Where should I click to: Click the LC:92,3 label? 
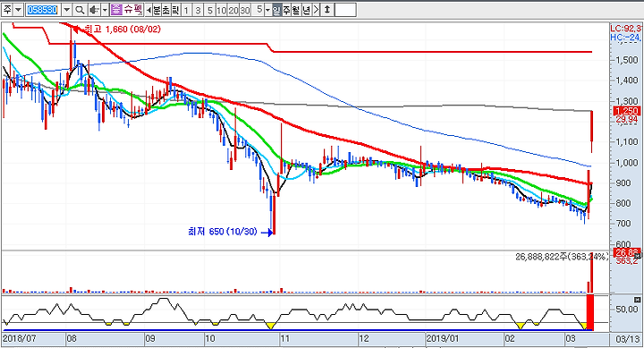pos(625,29)
